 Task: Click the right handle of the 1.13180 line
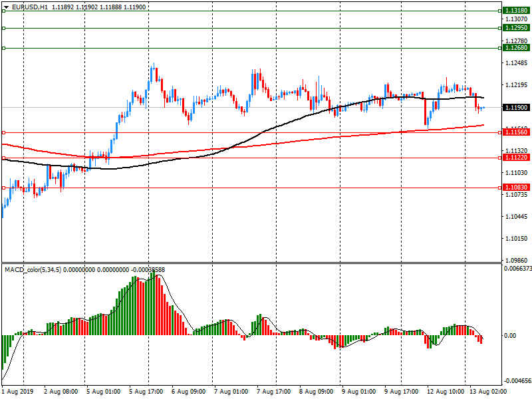pos(500,11)
